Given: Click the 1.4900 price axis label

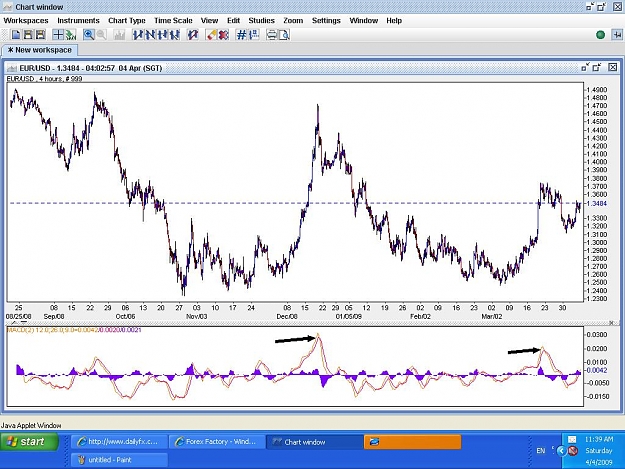Looking at the screenshot, I should point(597,90).
